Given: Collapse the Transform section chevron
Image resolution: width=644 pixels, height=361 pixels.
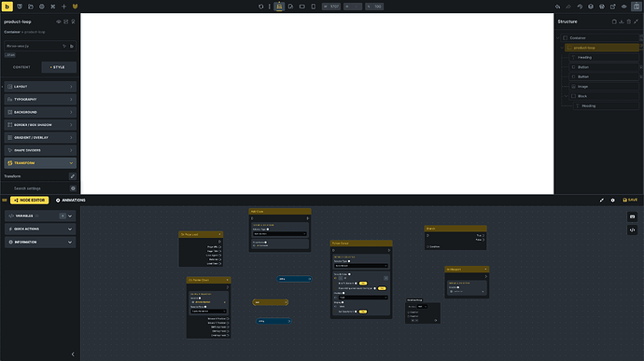Looking at the screenshot, I should pyautogui.click(x=71, y=163).
